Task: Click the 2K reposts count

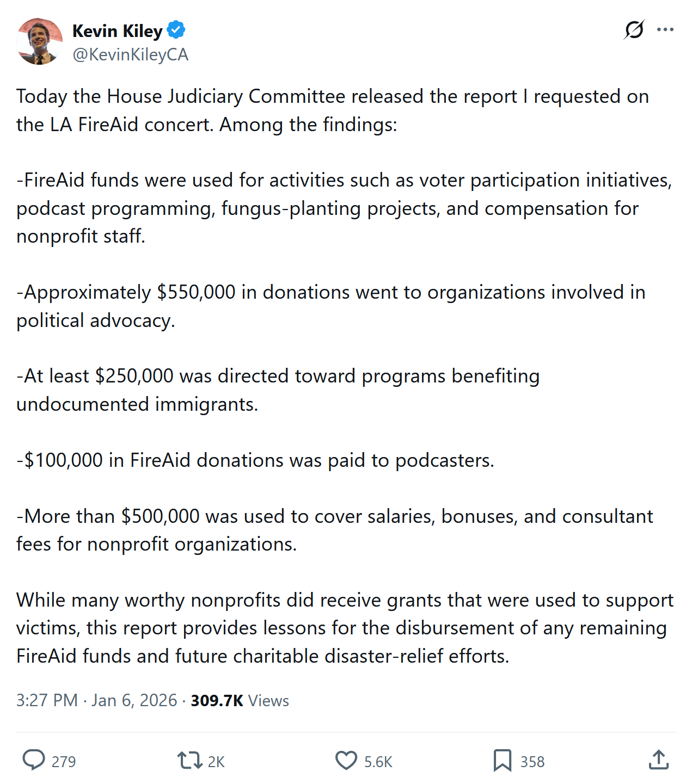Action: [x=216, y=762]
